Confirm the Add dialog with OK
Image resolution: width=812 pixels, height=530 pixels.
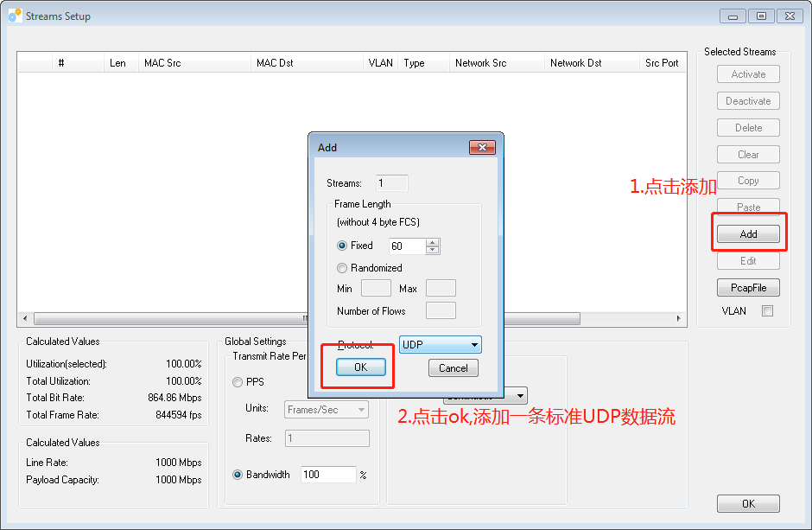361,367
